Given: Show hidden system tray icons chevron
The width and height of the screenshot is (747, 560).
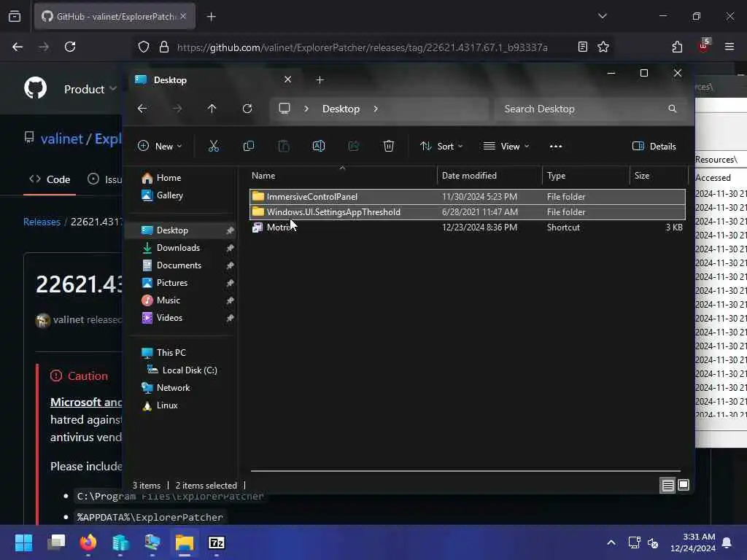Looking at the screenshot, I should pos(611,542).
